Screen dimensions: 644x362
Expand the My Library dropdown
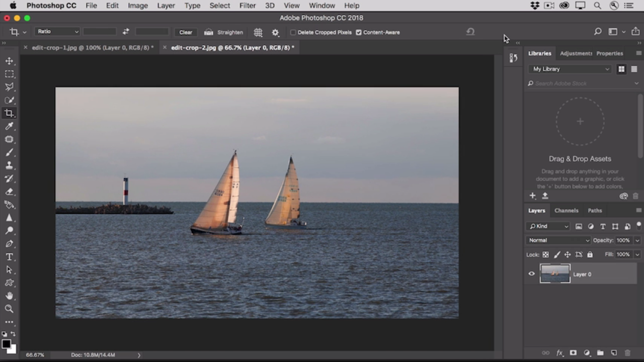point(571,69)
